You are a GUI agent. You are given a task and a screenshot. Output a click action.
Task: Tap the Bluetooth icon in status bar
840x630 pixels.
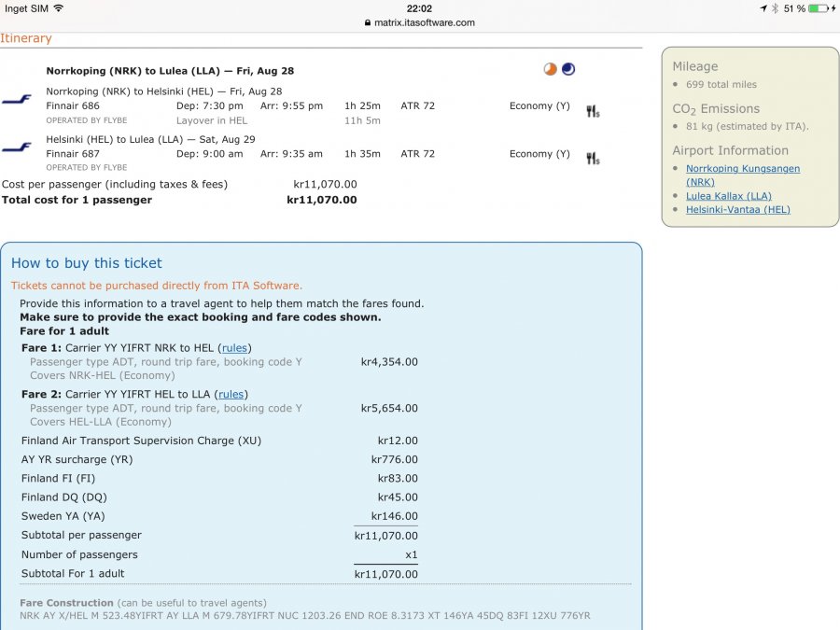tap(775, 8)
